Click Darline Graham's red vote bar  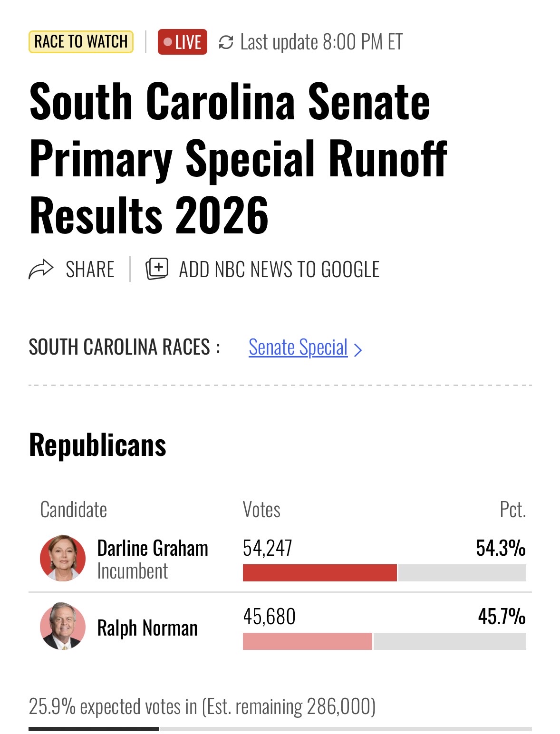tap(319, 573)
